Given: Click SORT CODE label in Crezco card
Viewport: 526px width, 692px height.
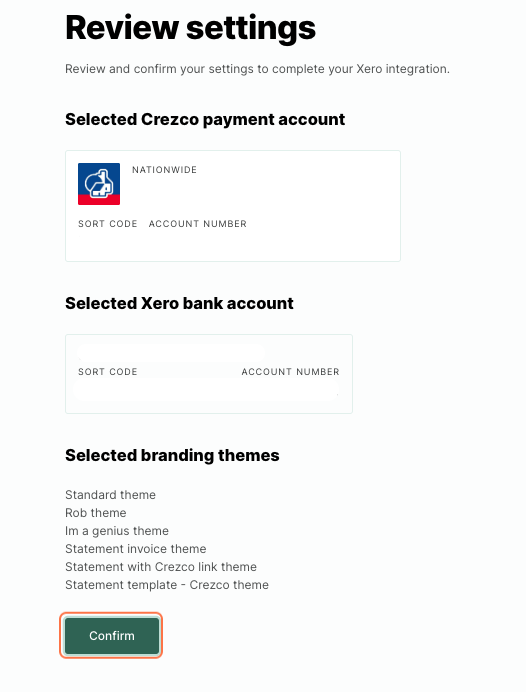Looking at the screenshot, I should point(108,224).
